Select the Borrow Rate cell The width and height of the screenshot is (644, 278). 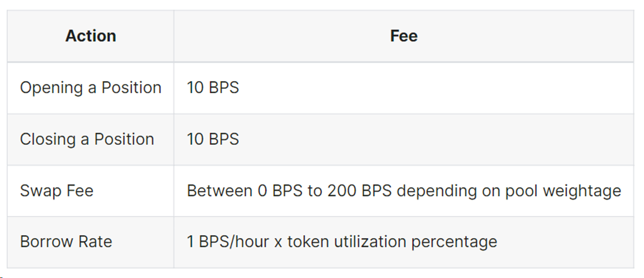click(x=66, y=242)
